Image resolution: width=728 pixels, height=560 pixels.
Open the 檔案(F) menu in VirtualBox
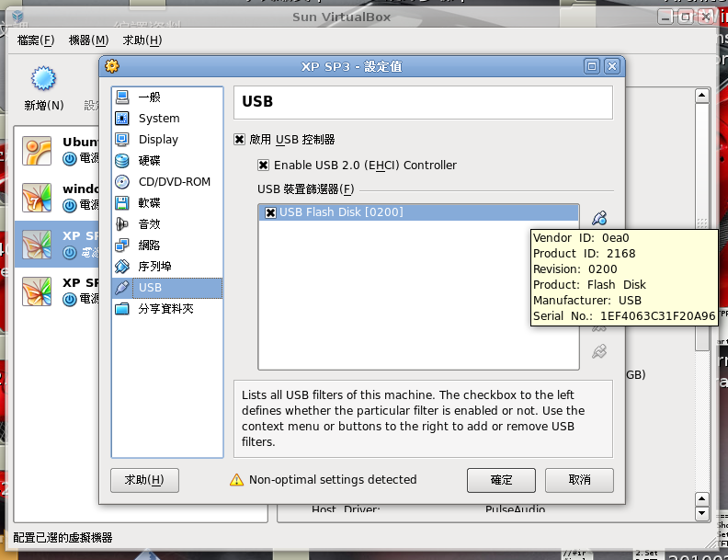coord(36,40)
